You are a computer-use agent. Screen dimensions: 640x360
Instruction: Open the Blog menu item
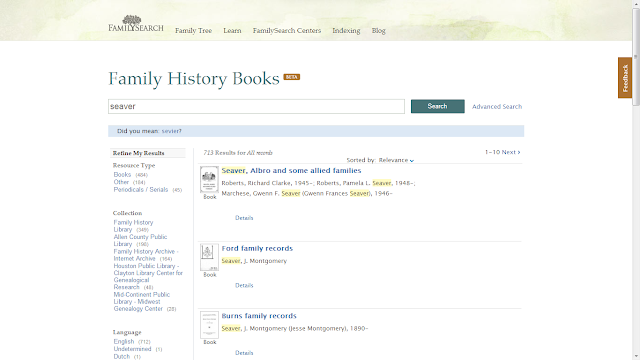click(x=378, y=31)
